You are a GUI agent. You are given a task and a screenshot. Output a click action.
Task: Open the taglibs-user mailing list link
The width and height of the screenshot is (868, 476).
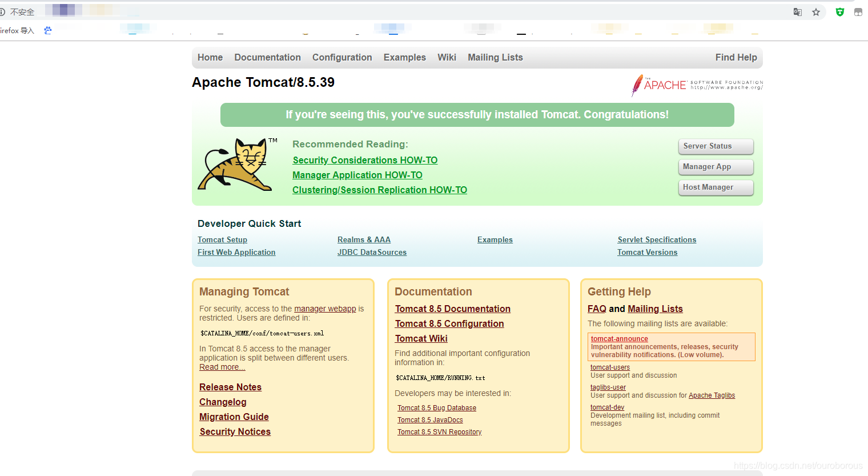click(x=608, y=387)
